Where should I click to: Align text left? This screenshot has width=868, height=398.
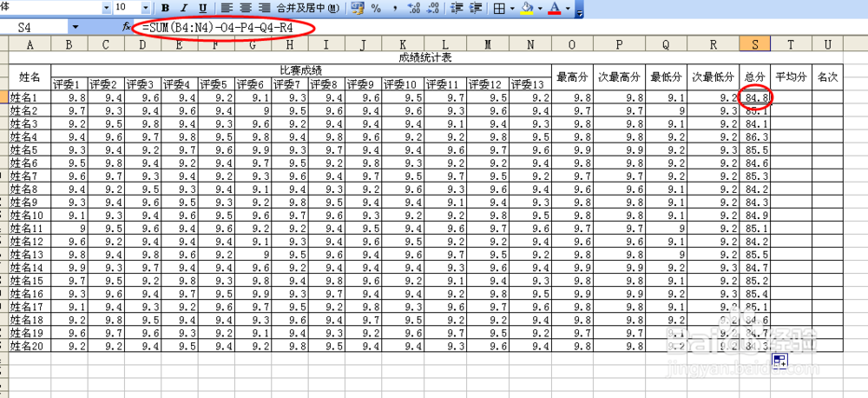(226, 8)
